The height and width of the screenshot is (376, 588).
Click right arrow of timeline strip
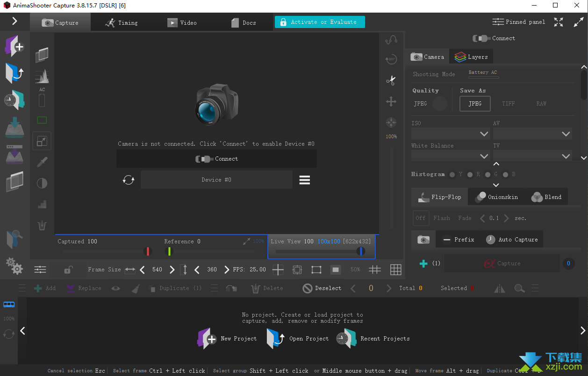tap(582, 331)
